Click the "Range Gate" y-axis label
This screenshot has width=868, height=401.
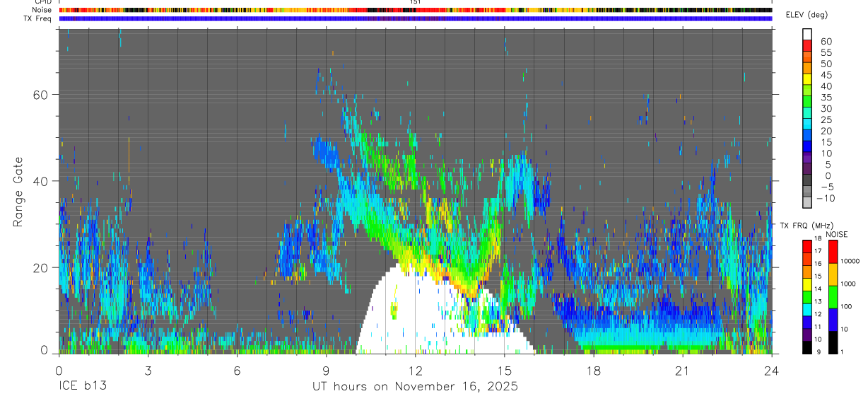pyautogui.click(x=17, y=190)
